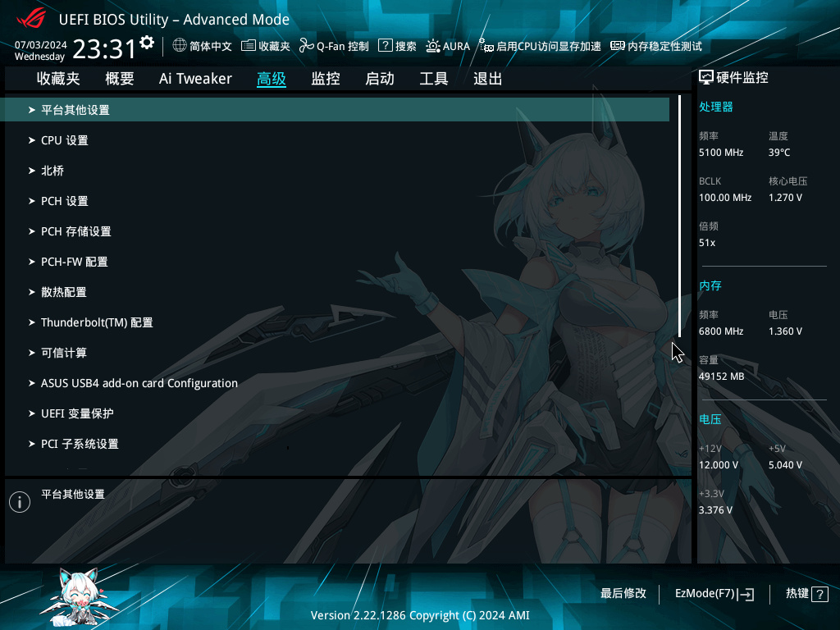Click the chibi mascot character
840x630 pixels.
tap(80, 597)
